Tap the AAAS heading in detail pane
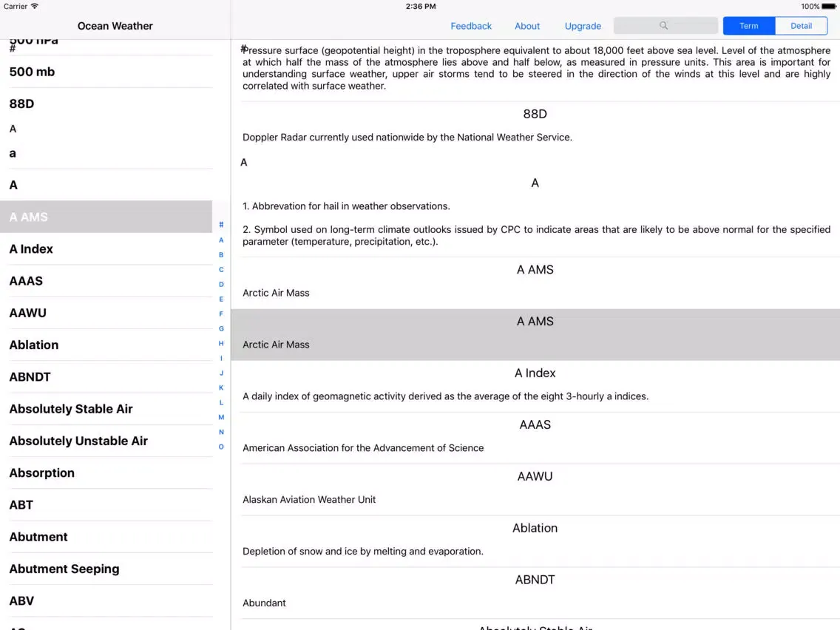 535,425
